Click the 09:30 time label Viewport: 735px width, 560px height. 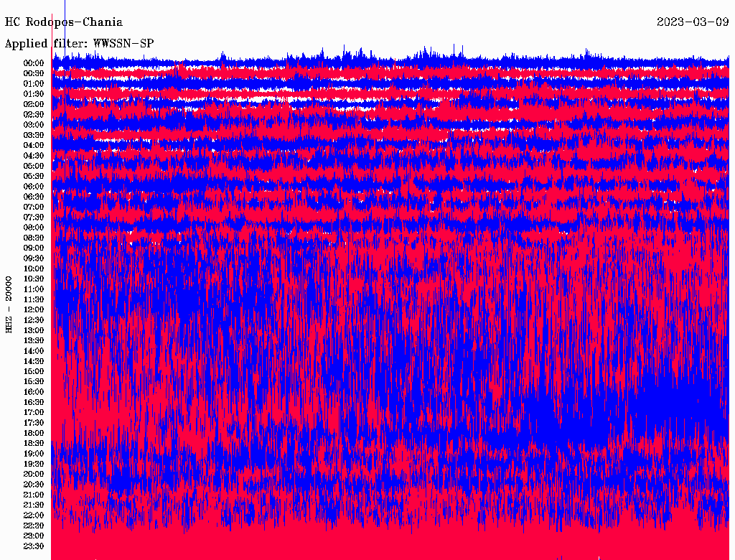(x=34, y=258)
